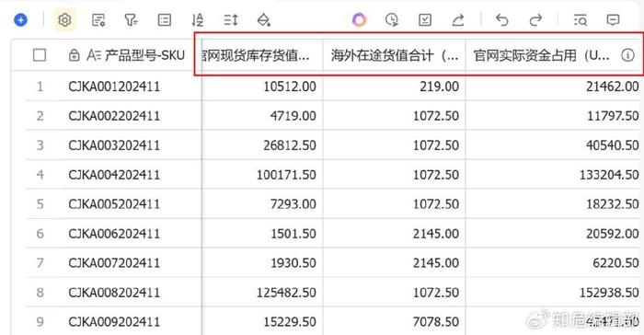The image size is (644, 335).
Task: Click the inventory value cell 15229.50
Action: tap(262, 321)
